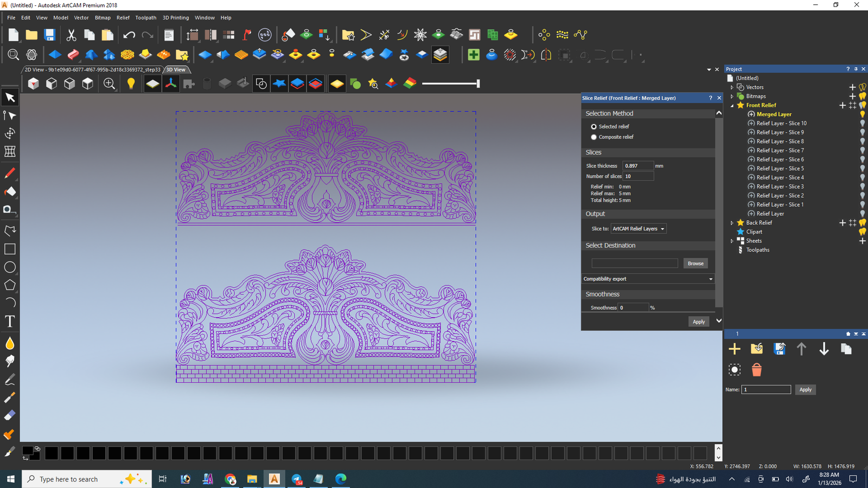The height and width of the screenshot is (488, 868).
Task: Switch to the 3D View tab
Action: tap(176, 69)
